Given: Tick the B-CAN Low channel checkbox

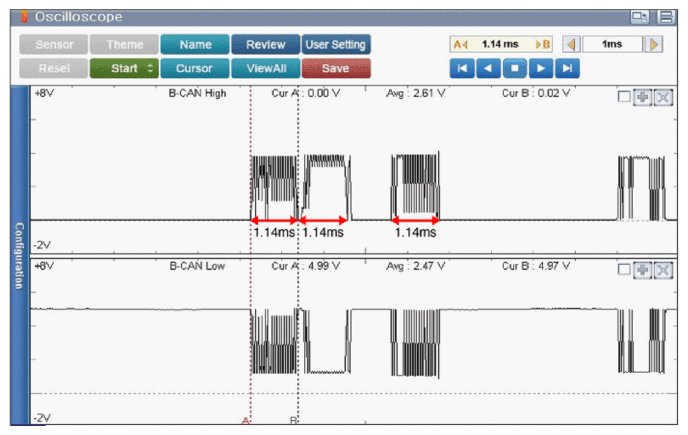Looking at the screenshot, I should 624,269.
